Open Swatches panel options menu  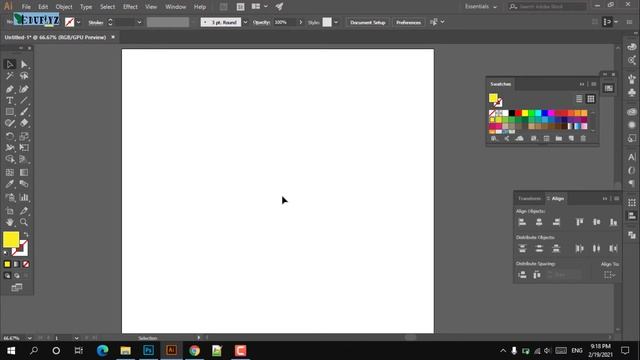coord(594,84)
